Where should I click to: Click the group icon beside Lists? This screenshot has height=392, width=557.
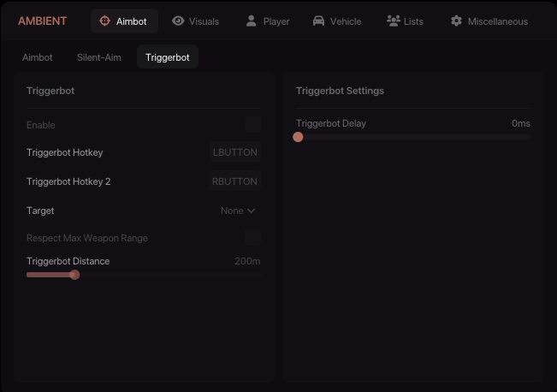coord(394,21)
